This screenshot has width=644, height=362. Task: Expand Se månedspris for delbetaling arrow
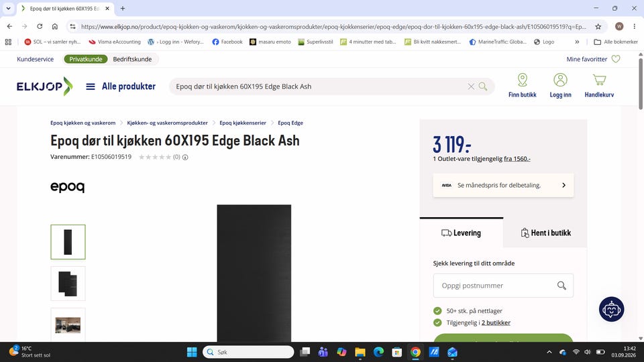pos(563,185)
